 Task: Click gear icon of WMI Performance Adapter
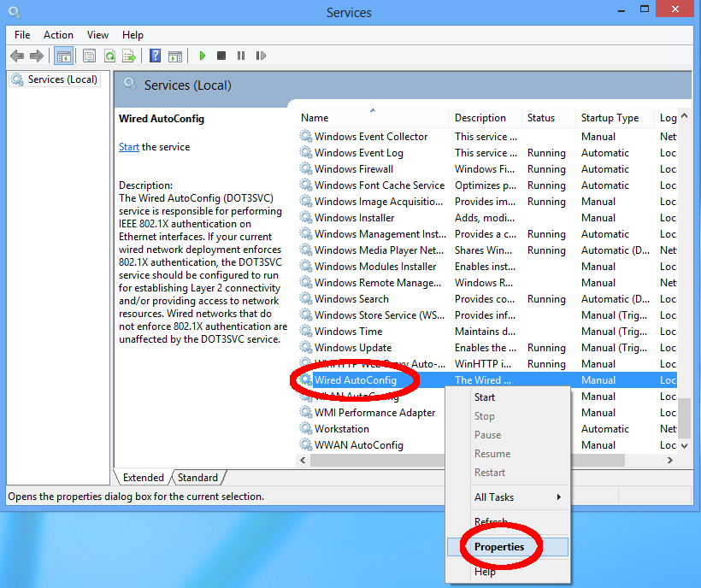(x=306, y=412)
